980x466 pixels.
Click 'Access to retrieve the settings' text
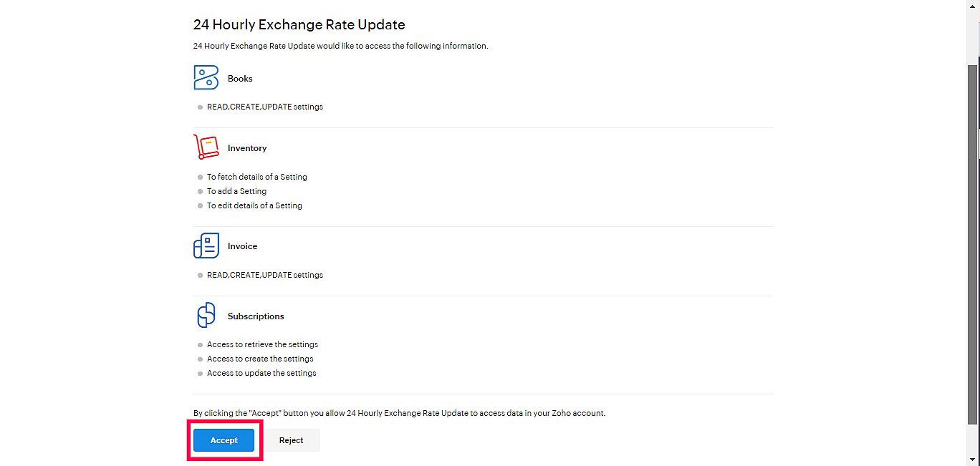[262, 344]
